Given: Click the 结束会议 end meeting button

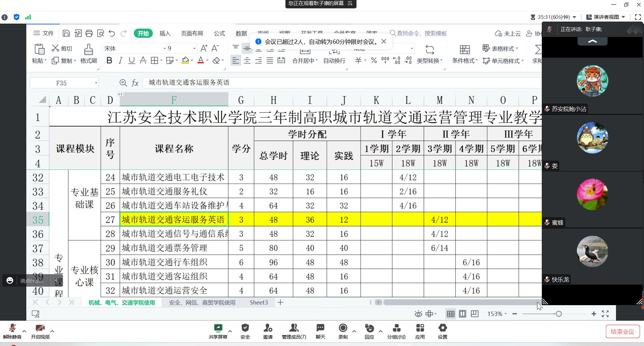Looking at the screenshot, I should [622, 331].
